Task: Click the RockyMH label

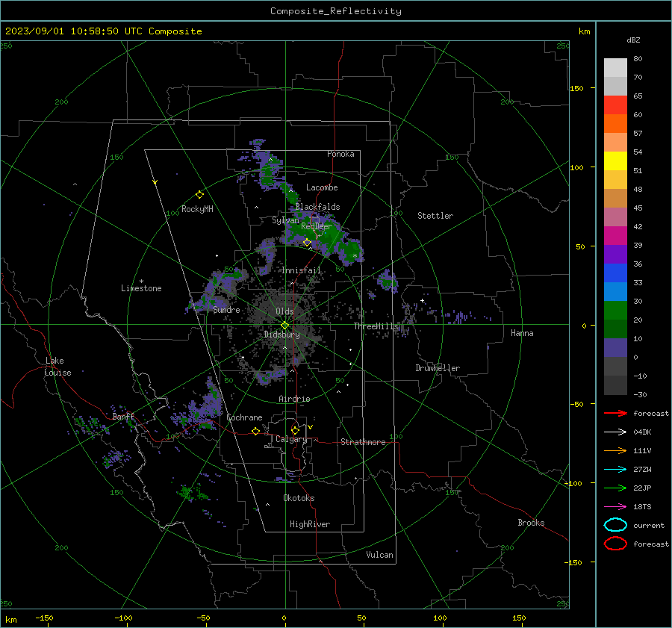Action: point(197,209)
